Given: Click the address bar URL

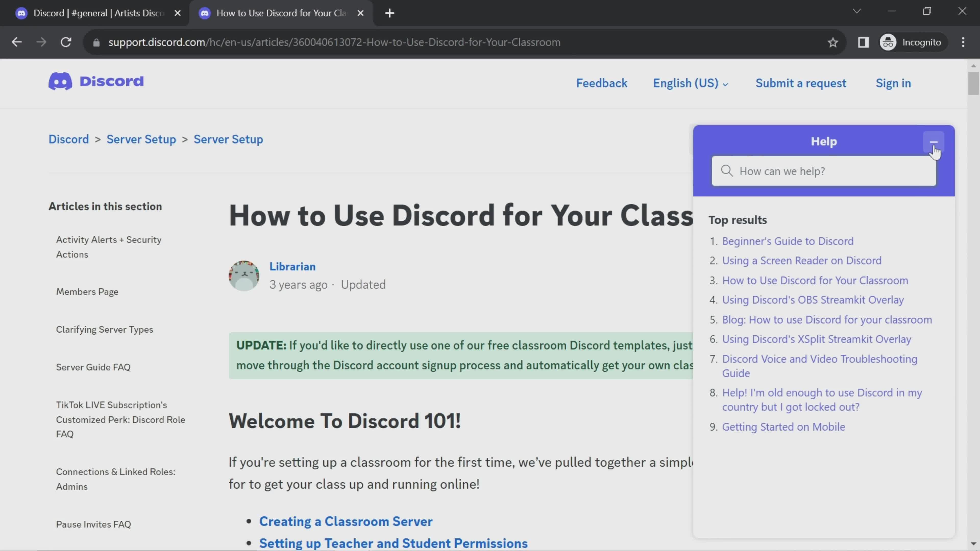Looking at the screenshot, I should (334, 42).
